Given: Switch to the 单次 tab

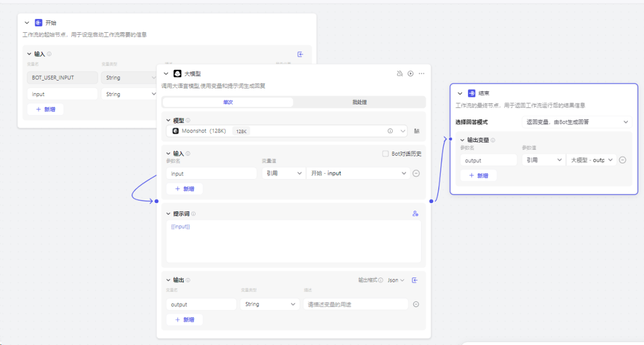Looking at the screenshot, I should (x=228, y=102).
